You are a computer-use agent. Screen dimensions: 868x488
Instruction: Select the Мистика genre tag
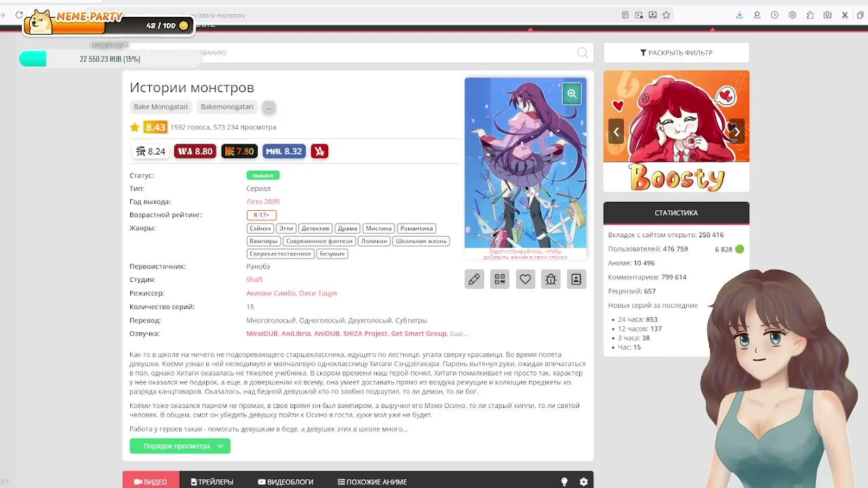click(x=378, y=228)
